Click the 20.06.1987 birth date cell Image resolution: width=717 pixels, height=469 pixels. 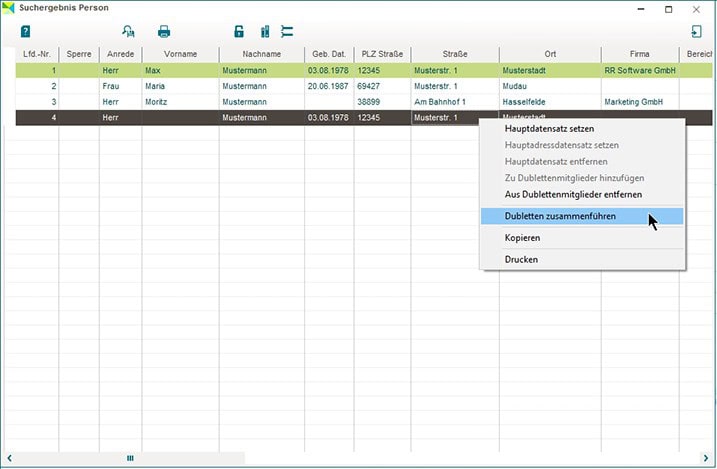[329, 86]
